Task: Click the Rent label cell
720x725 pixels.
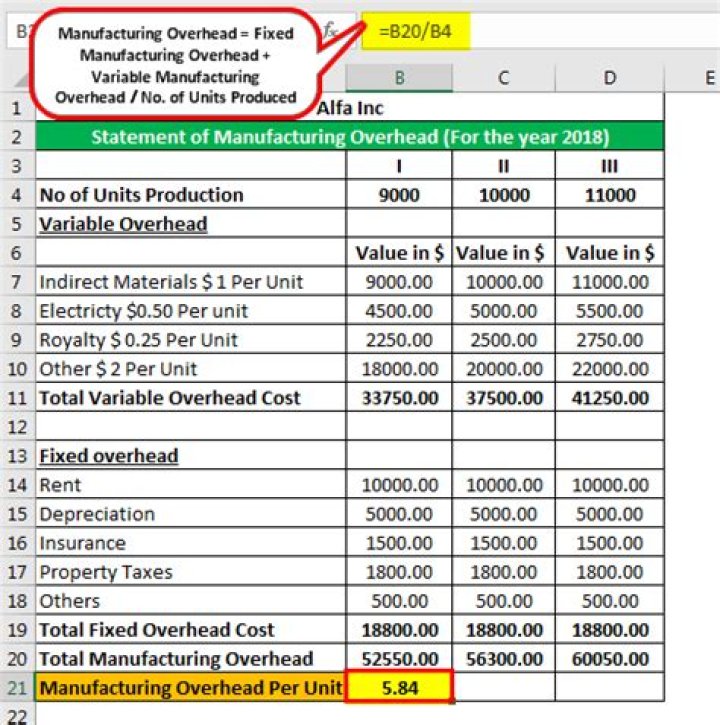Action: click(190, 485)
